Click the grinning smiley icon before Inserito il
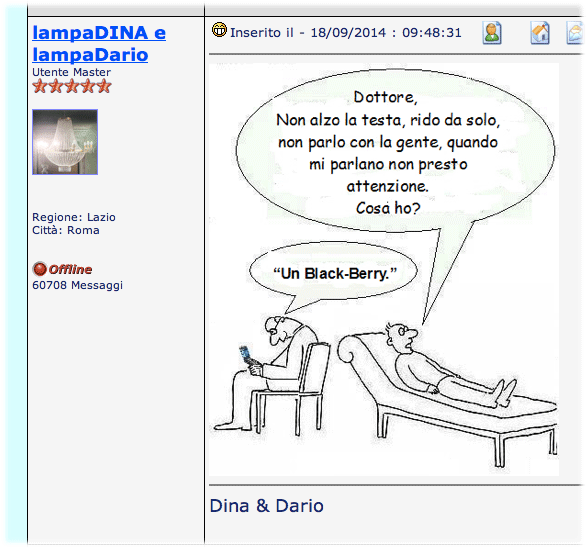Viewport: 587px width, 548px height. 219,30
